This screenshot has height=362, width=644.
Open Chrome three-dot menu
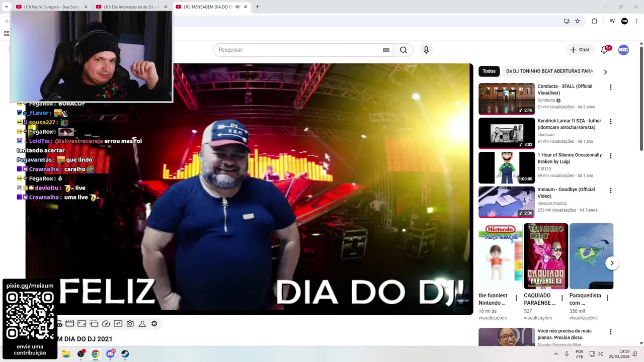(636, 21)
